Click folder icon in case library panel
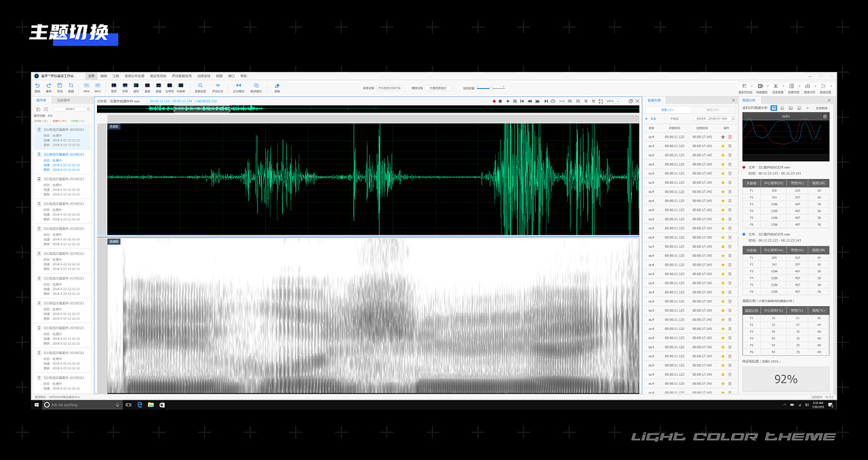 (37, 109)
